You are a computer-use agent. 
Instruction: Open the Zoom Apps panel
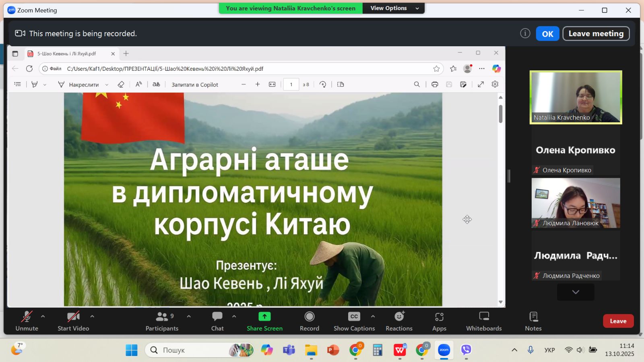(439, 321)
